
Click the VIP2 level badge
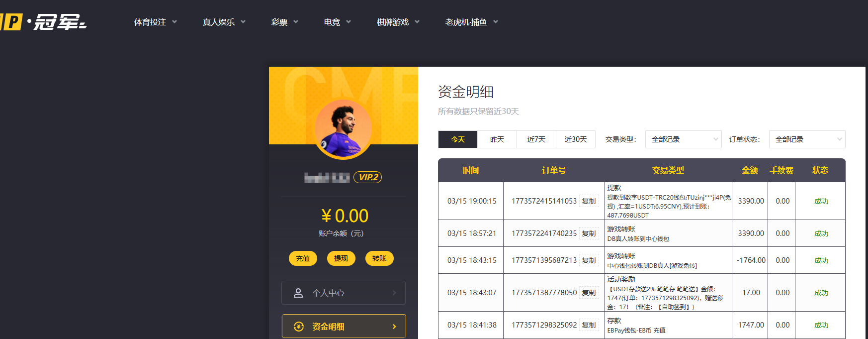368,177
